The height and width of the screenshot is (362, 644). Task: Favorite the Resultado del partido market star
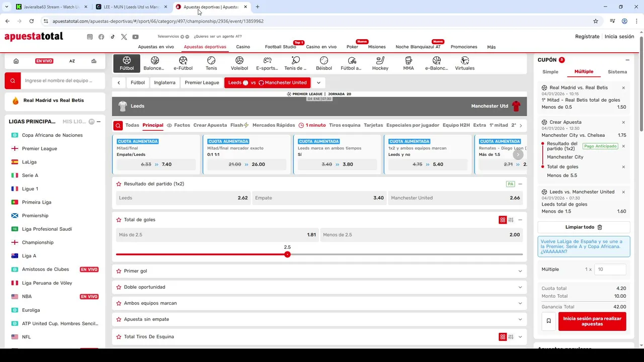[119, 184]
